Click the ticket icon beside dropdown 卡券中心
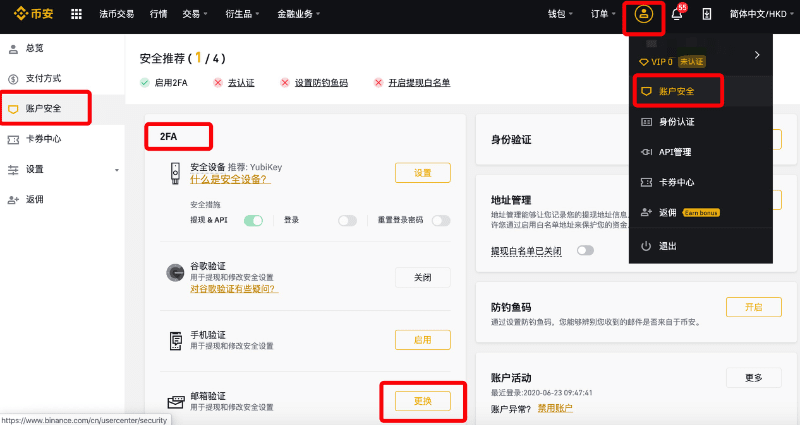 646,182
